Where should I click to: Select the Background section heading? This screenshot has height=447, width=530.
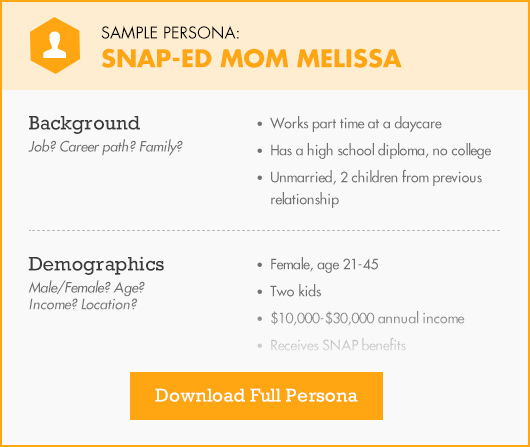(84, 123)
